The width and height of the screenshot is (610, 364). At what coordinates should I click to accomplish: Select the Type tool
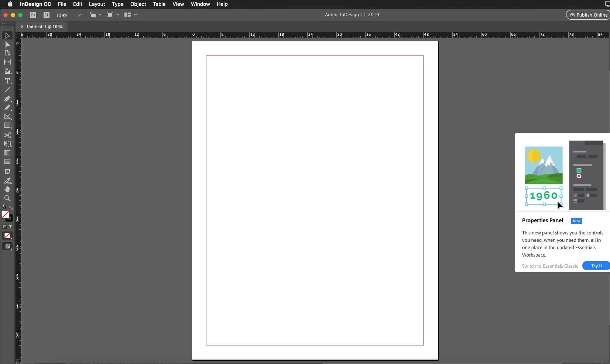click(x=7, y=81)
